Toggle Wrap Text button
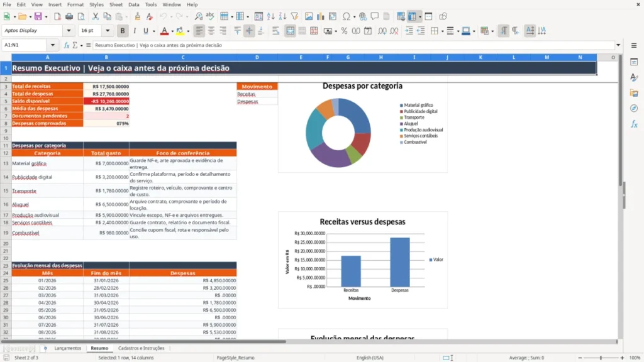Screen dimensions: 644x362 [275, 31]
